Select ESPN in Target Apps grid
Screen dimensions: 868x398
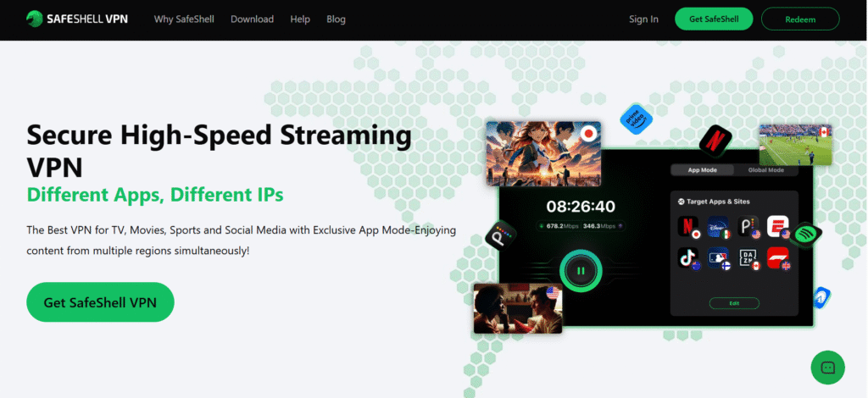778,227
